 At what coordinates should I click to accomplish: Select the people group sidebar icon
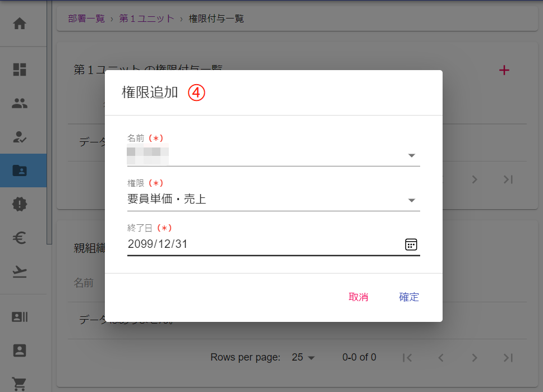pyautogui.click(x=20, y=103)
